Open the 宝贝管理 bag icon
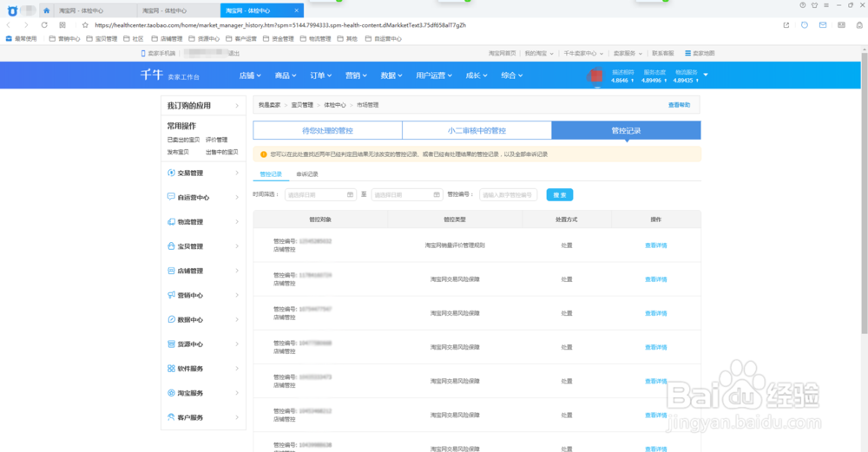 (x=171, y=246)
